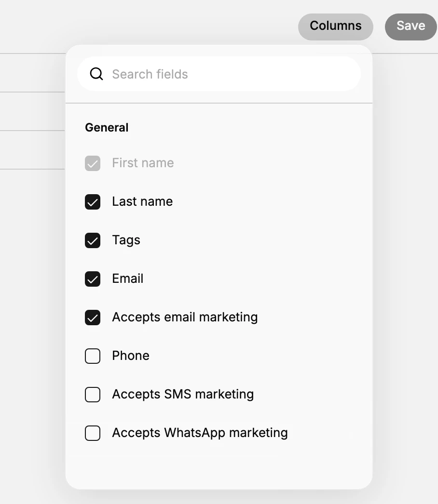Screen dimensions: 438x504
Task: Click the disabled First name checkbox
Action: pos(93,163)
